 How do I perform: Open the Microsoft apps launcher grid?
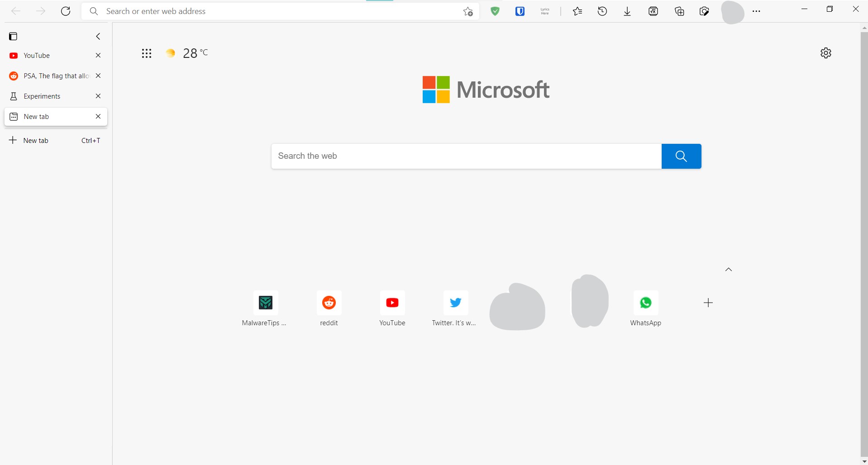click(x=146, y=53)
